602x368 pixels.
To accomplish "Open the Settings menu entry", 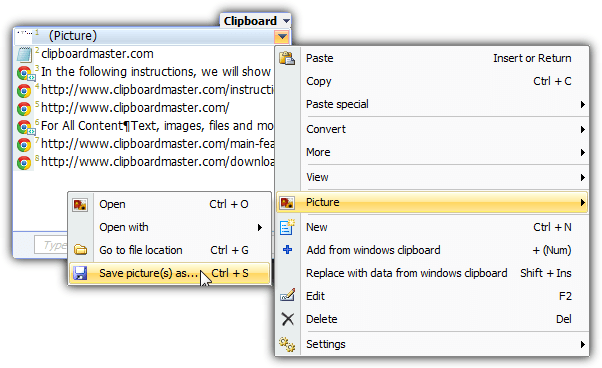I will [x=432, y=344].
